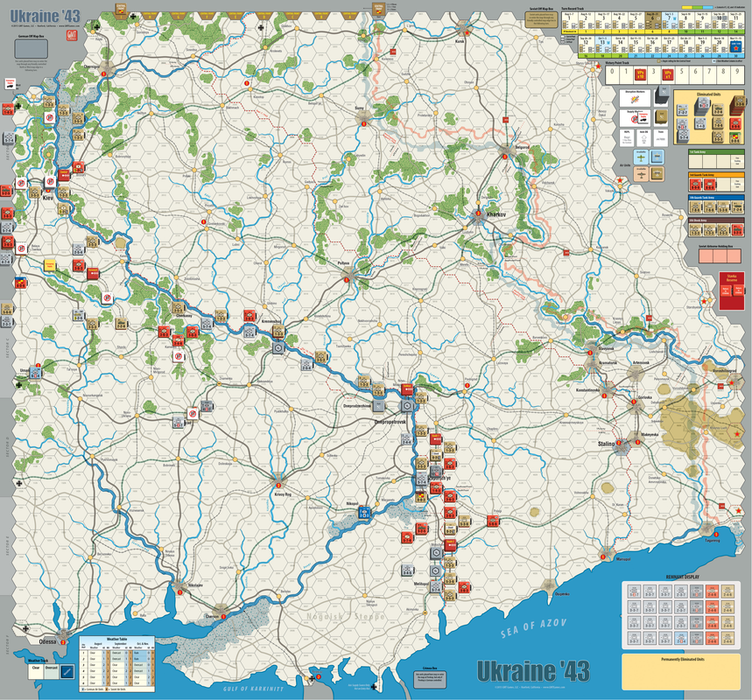The image size is (752, 700).
Task: Click the Nogaisk Steppe label
Action: point(345,617)
